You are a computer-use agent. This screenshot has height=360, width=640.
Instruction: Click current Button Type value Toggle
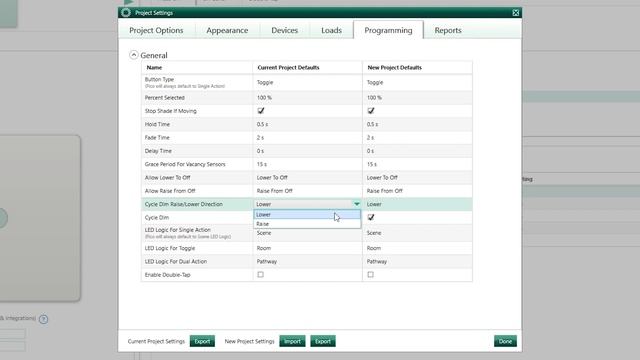[265, 82]
